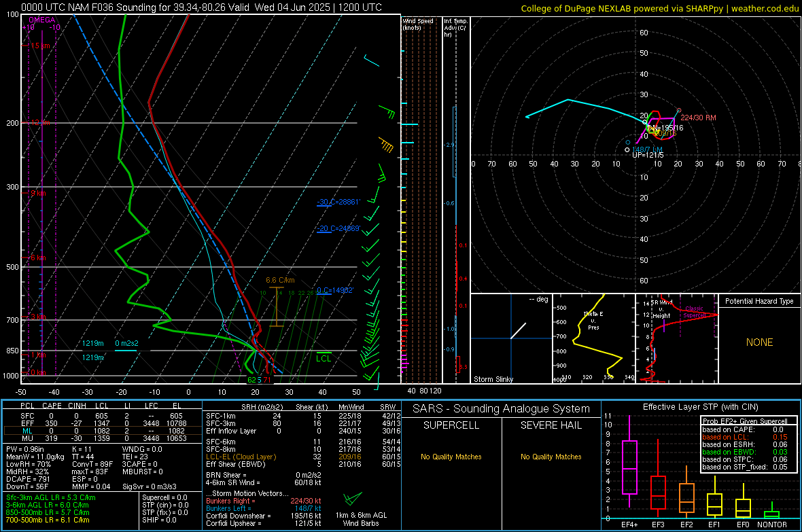Select the EFF parcel row
The width and height of the screenshot is (802, 532).
tap(103, 423)
